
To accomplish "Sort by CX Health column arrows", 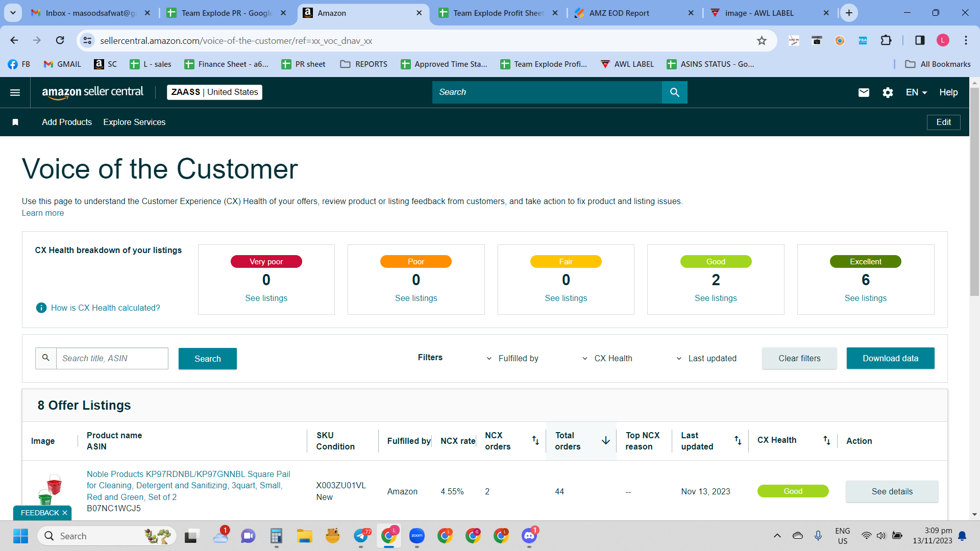I will (827, 440).
